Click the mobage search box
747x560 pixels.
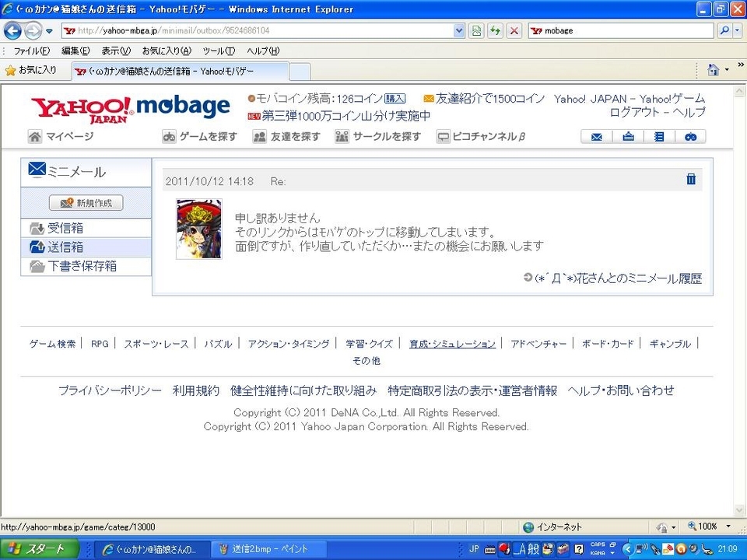click(x=621, y=31)
